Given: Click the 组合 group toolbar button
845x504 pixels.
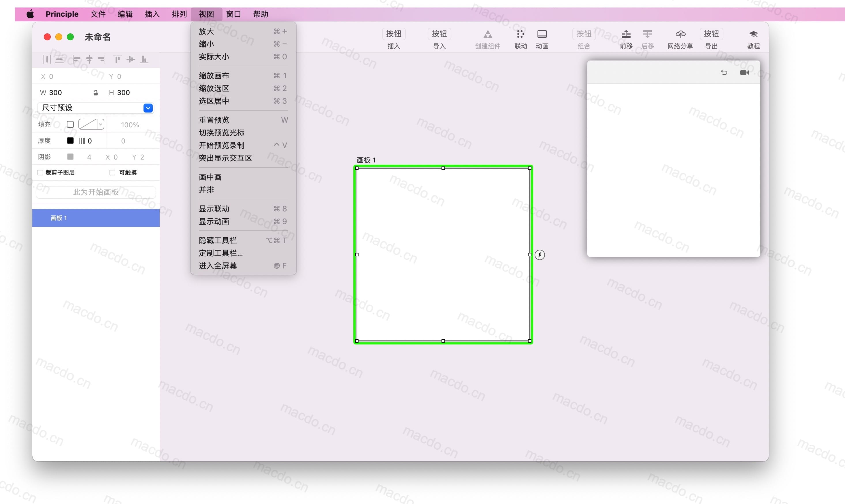Looking at the screenshot, I should (584, 34).
